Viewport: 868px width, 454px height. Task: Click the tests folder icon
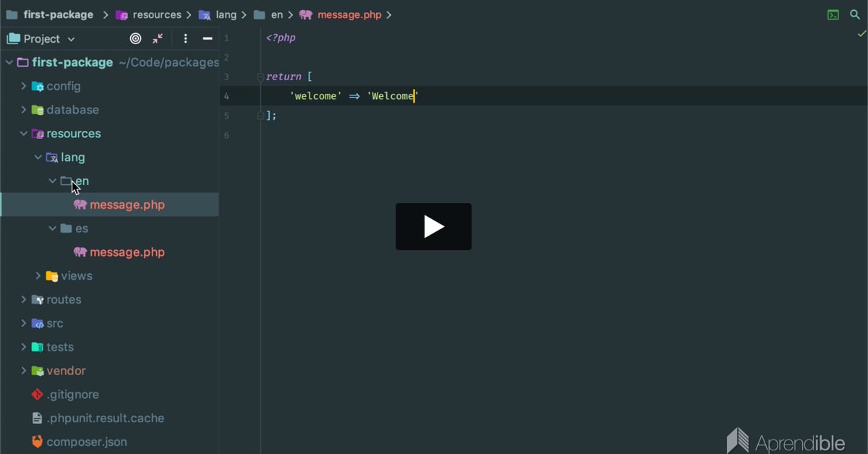point(38,347)
